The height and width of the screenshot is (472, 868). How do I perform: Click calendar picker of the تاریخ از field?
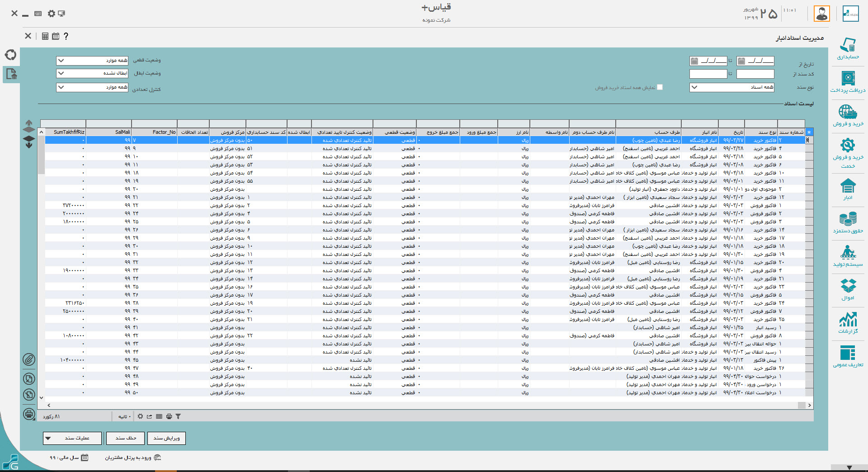click(741, 61)
